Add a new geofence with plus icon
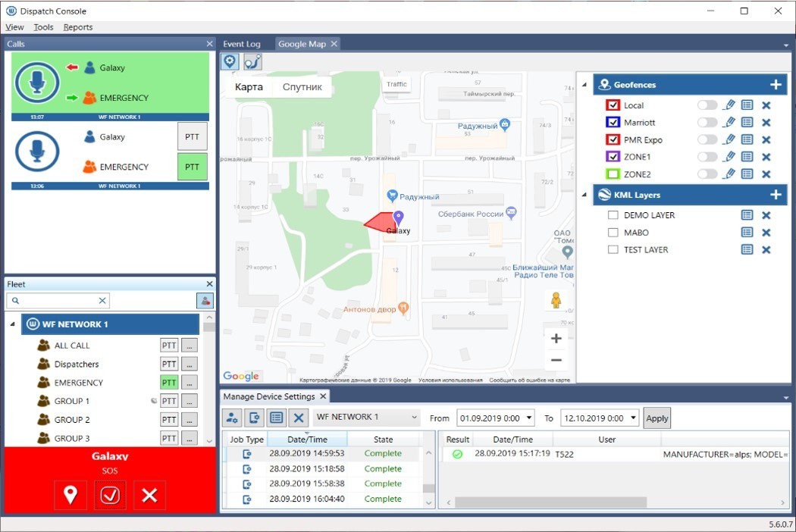The width and height of the screenshot is (796, 532). [x=775, y=85]
